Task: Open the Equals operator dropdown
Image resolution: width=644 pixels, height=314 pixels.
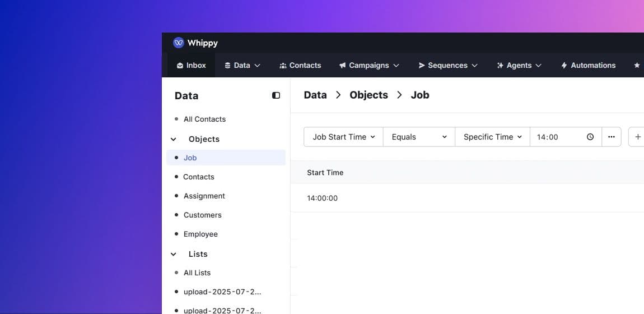Action: 419,137
